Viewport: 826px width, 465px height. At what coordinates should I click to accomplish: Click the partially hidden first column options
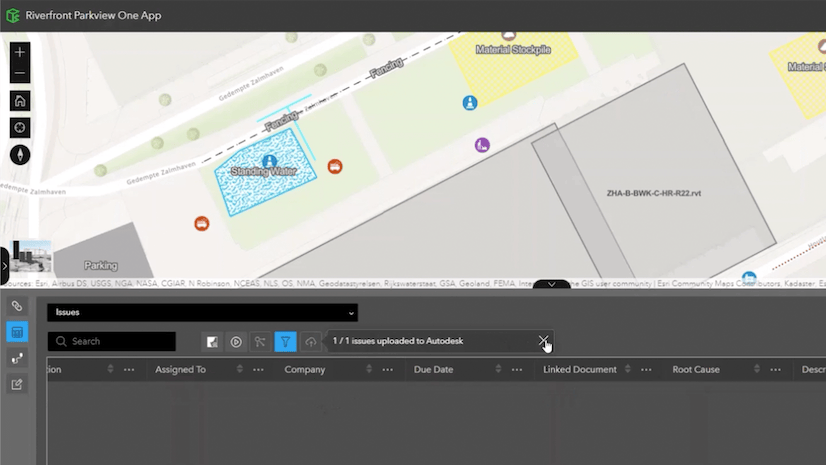coord(129,370)
